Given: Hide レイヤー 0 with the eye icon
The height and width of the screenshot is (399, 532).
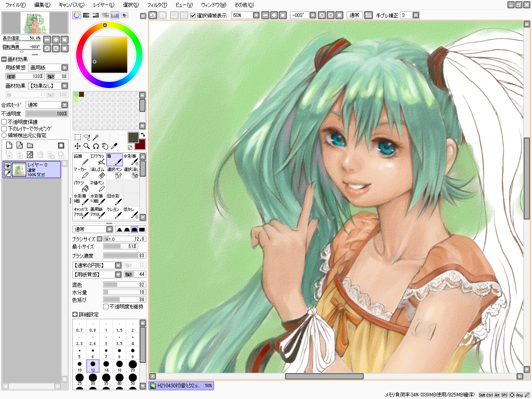Looking at the screenshot, I should click(7, 166).
